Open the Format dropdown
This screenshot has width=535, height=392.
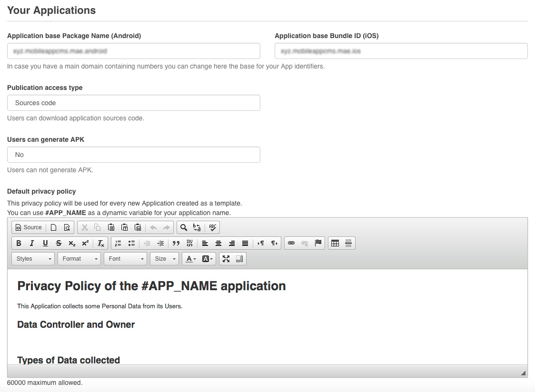(x=79, y=259)
